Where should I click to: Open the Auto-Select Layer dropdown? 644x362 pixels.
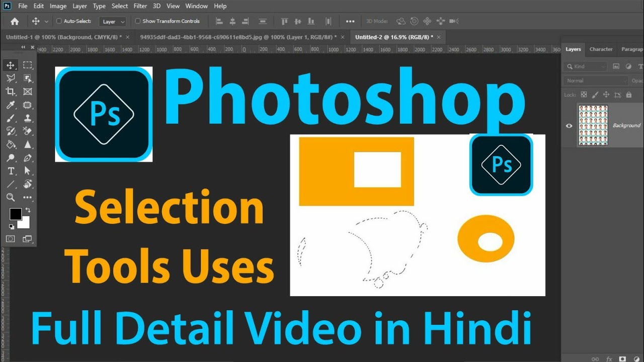tap(112, 22)
